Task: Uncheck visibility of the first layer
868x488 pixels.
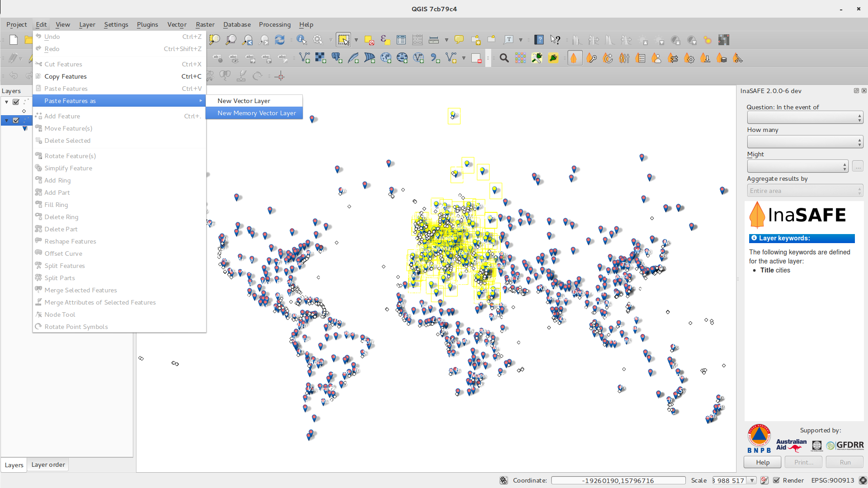Action: (x=16, y=102)
